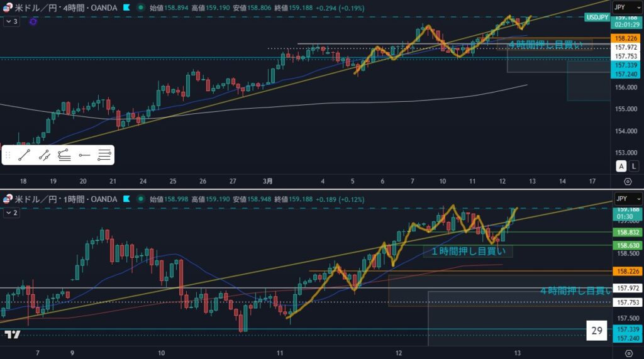This screenshot has height=359, width=644.
Task: Toggle auto scale 'A' on upper chart
Action: pos(621,166)
